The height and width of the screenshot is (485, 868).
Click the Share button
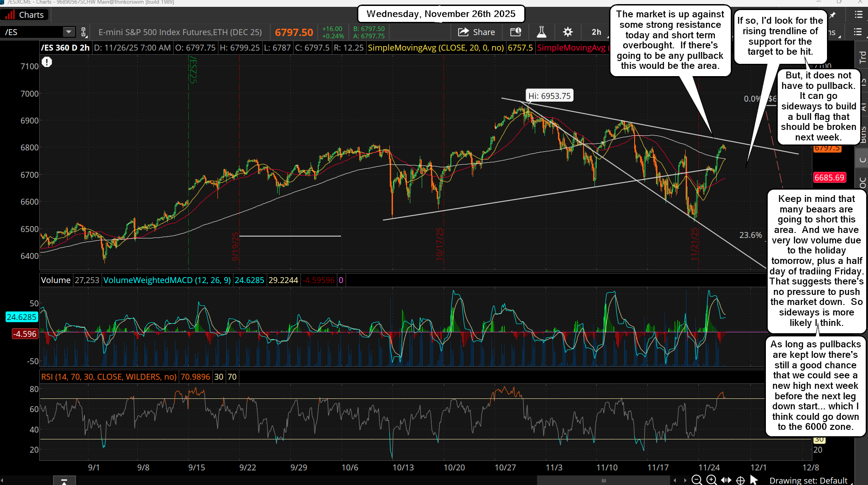[476, 32]
